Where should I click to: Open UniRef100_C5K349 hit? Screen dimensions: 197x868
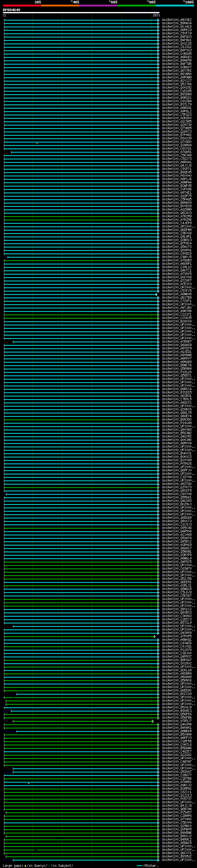(x=176, y=155)
